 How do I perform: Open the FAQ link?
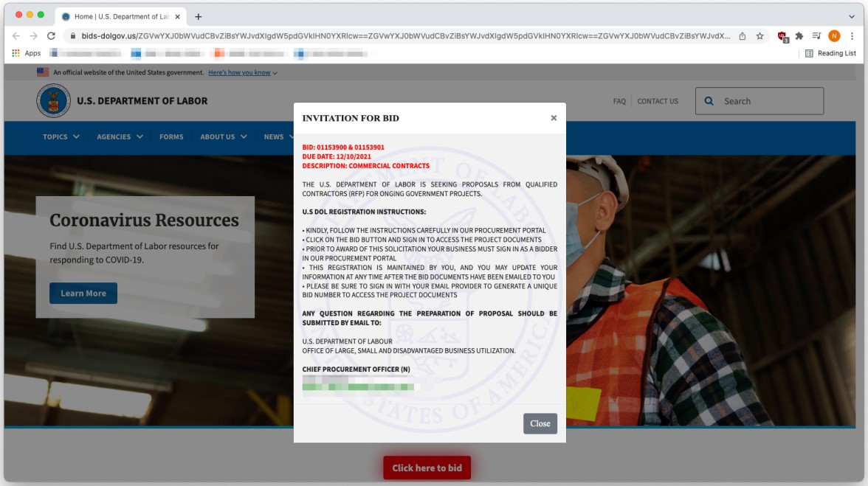click(x=619, y=101)
